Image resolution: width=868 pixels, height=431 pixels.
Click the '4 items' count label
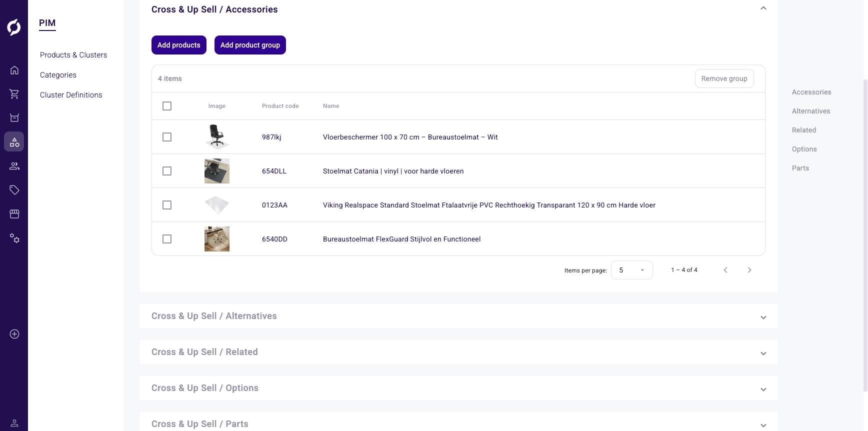coord(170,78)
